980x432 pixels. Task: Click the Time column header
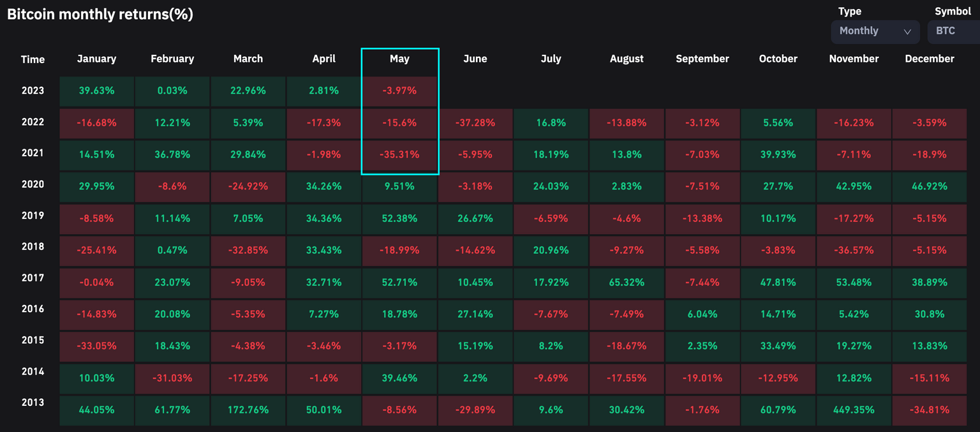click(33, 59)
